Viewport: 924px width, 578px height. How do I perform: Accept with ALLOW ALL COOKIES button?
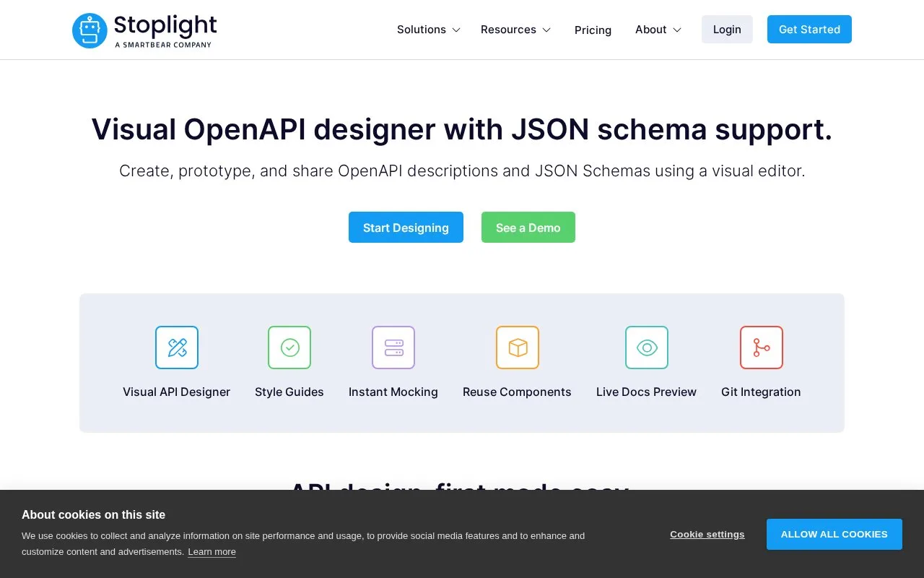tap(834, 535)
